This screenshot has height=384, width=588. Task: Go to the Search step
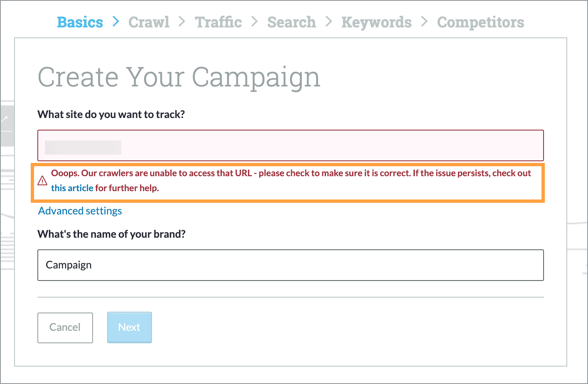292,22
